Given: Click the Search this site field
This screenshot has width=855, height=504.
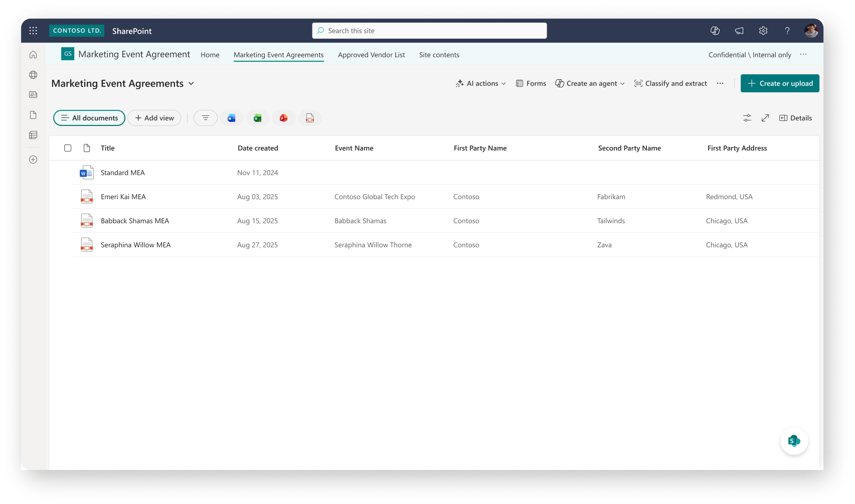Looking at the screenshot, I should (x=429, y=31).
